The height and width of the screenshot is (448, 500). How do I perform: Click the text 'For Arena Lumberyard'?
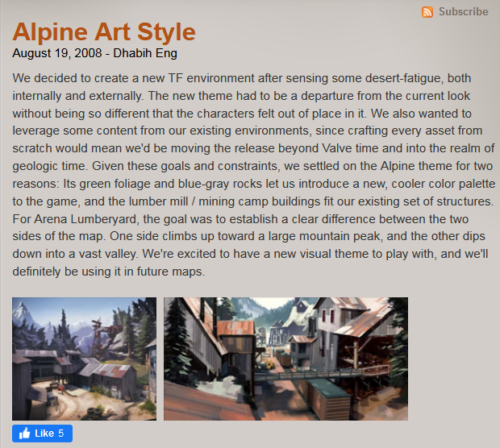point(75,219)
